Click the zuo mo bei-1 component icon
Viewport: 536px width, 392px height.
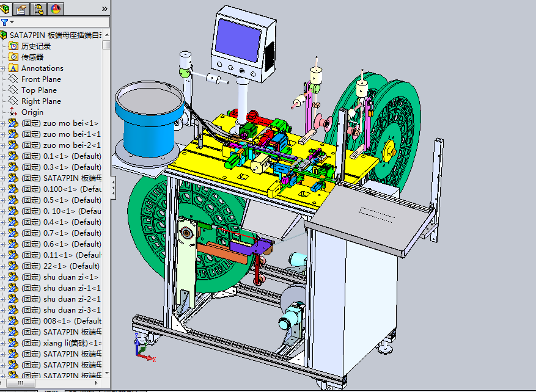tap(13, 134)
